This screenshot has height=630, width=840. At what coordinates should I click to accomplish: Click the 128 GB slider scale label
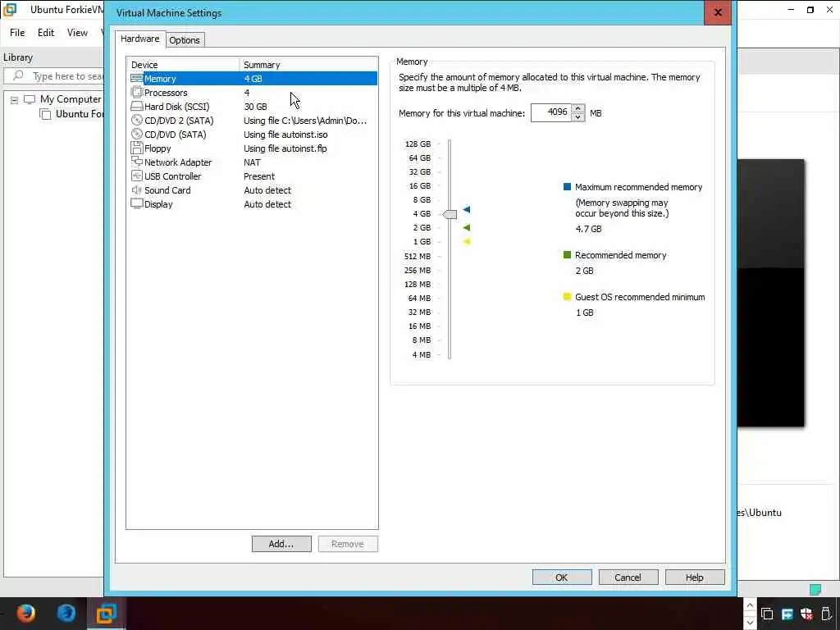point(418,144)
